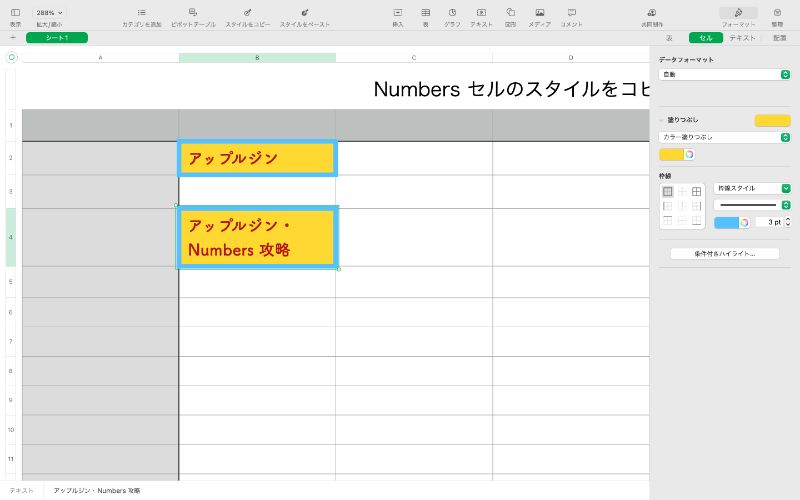Click the Media (メディア) toolbar icon

point(540,12)
